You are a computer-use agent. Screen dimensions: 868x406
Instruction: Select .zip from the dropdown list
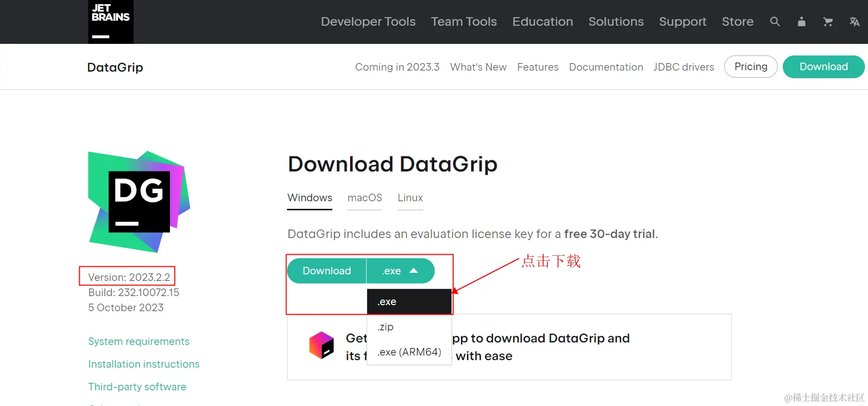(x=409, y=327)
